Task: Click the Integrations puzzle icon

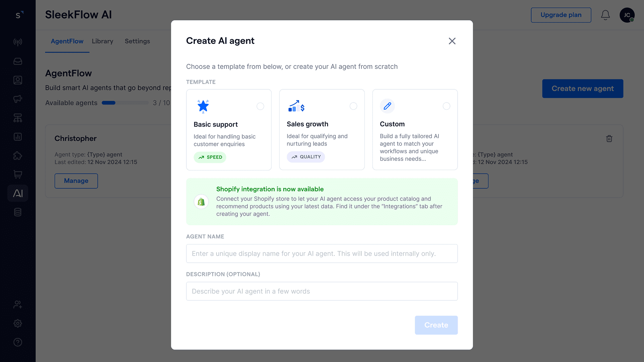Action: click(x=17, y=156)
